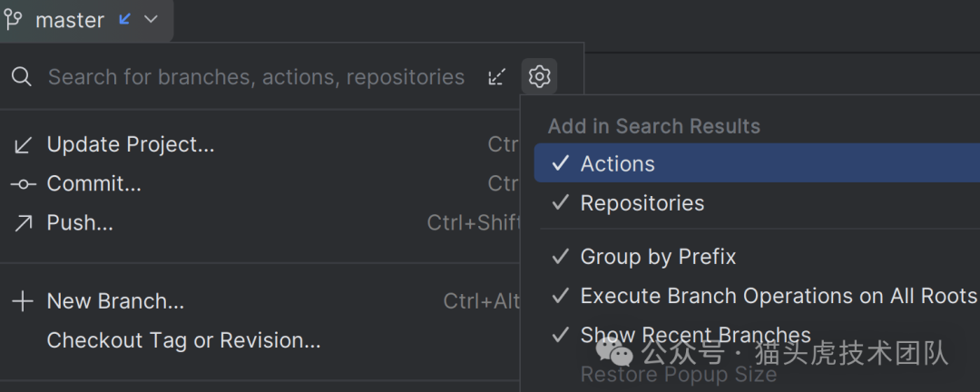980x392 pixels.
Task: Click the Push arrow icon
Action: tap(23, 223)
